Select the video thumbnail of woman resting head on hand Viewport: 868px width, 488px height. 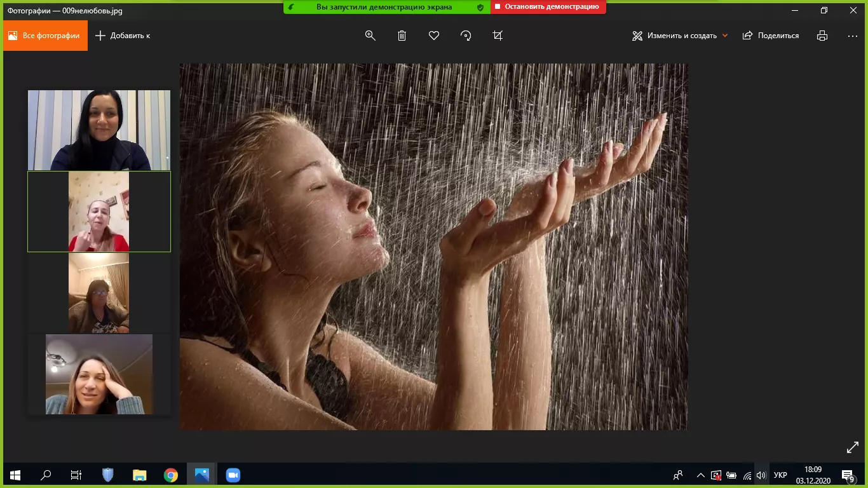click(x=99, y=374)
